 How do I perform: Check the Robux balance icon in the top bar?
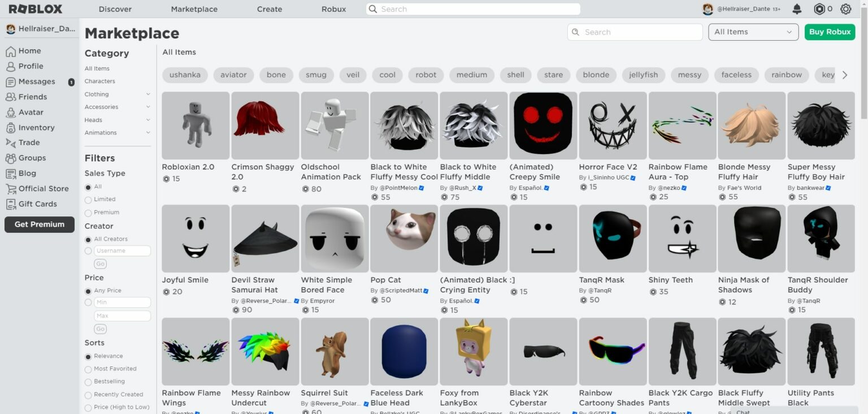coord(818,8)
